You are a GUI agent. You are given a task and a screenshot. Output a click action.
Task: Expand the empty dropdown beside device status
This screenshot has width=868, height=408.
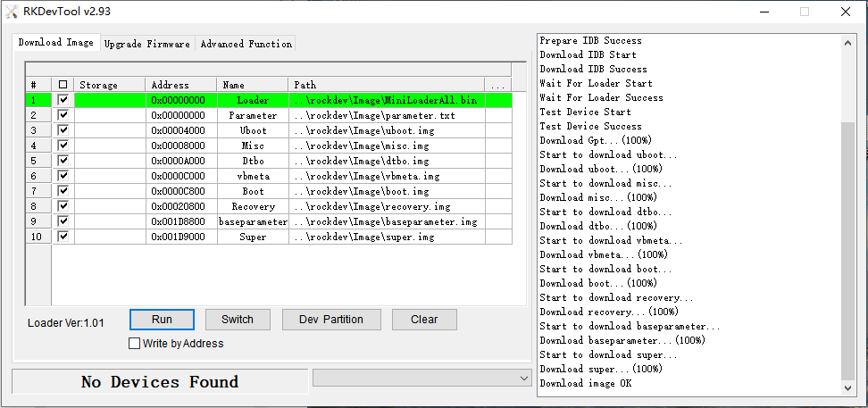pyautogui.click(x=523, y=379)
